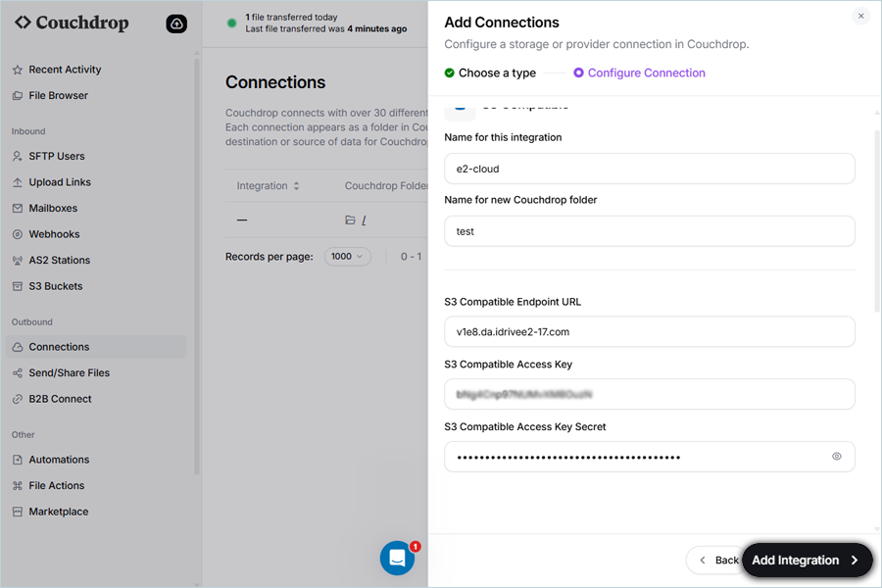The height and width of the screenshot is (588, 882).
Task: Open Recent Activity in the sidebar
Action: click(x=65, y=70)
